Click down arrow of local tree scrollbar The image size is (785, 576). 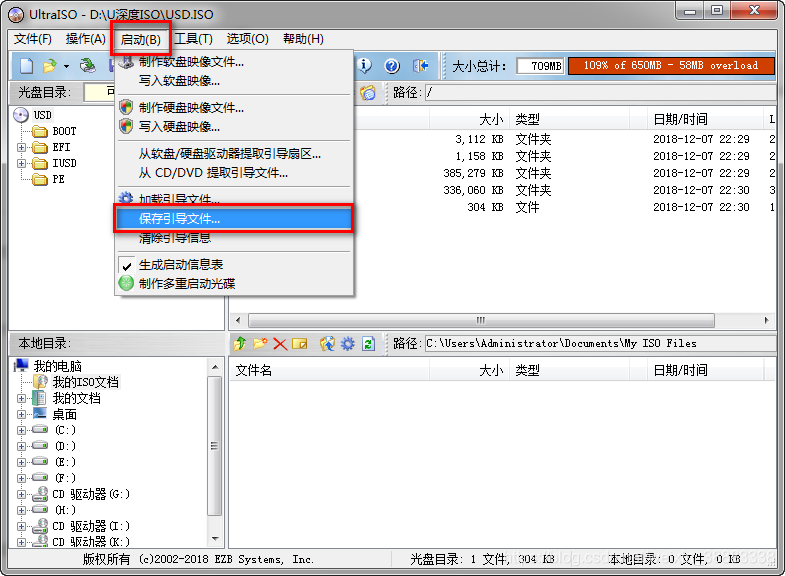[x=215, y=539]
